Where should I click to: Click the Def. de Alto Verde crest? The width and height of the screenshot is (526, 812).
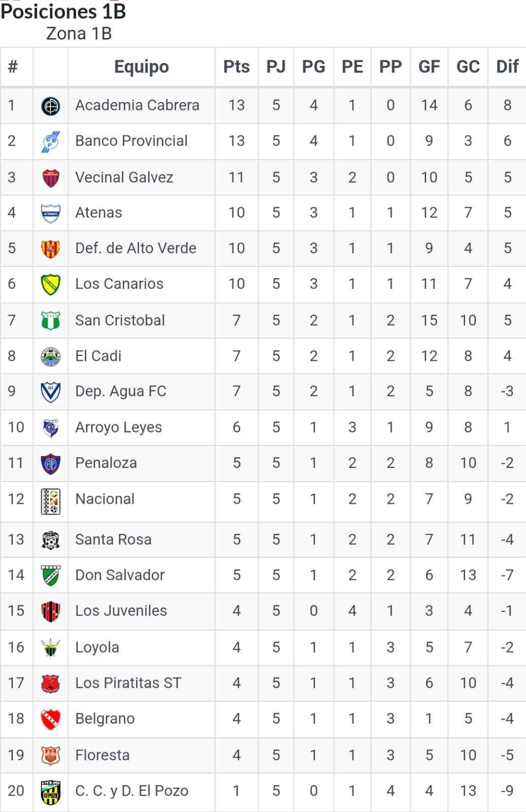point(51,249)
